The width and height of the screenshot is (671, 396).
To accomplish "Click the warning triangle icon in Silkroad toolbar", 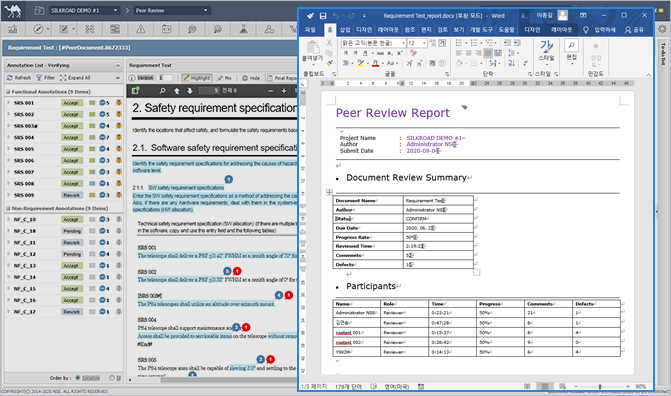I will pos(140,29).
